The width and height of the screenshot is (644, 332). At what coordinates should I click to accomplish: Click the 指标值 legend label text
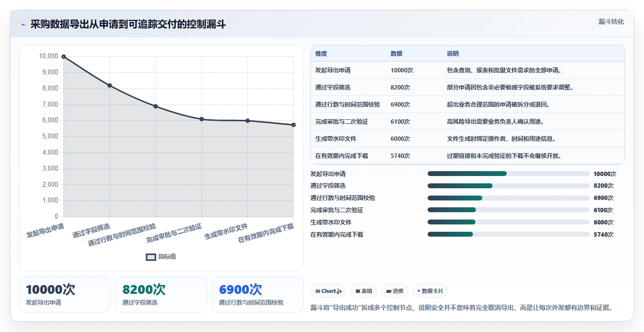point(167,257)
